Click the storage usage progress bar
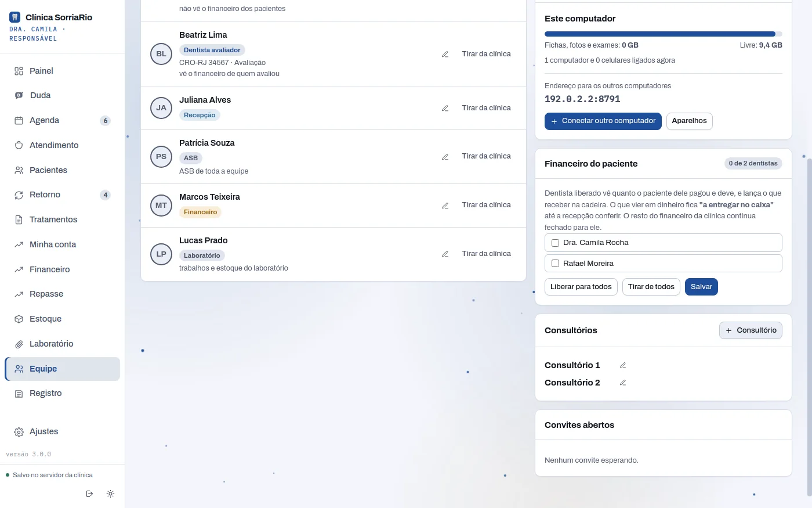 [x=664, y=34]
